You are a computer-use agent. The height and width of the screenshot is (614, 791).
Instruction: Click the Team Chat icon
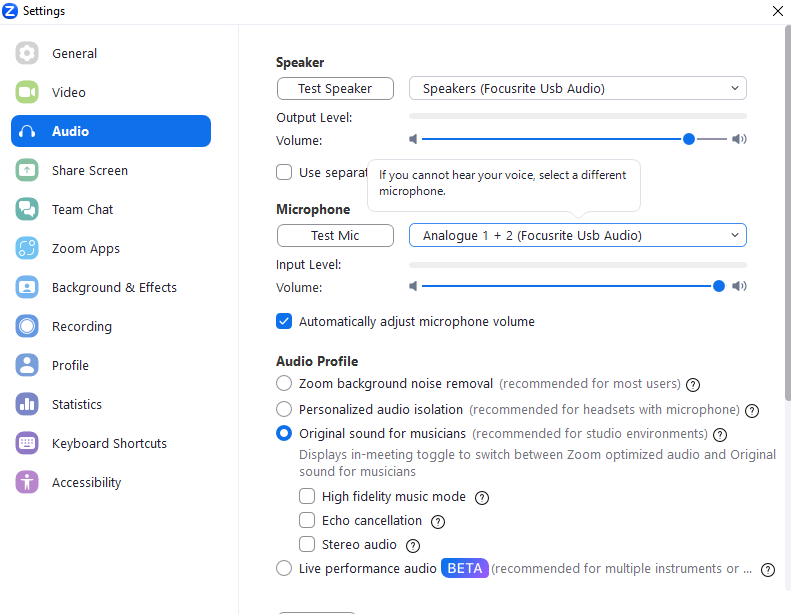[x=27, y=210]
